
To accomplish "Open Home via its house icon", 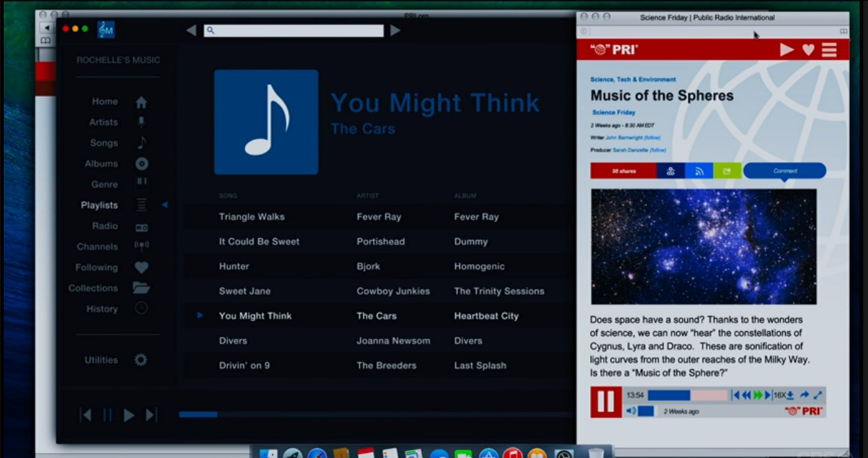I will click(141, 102).
